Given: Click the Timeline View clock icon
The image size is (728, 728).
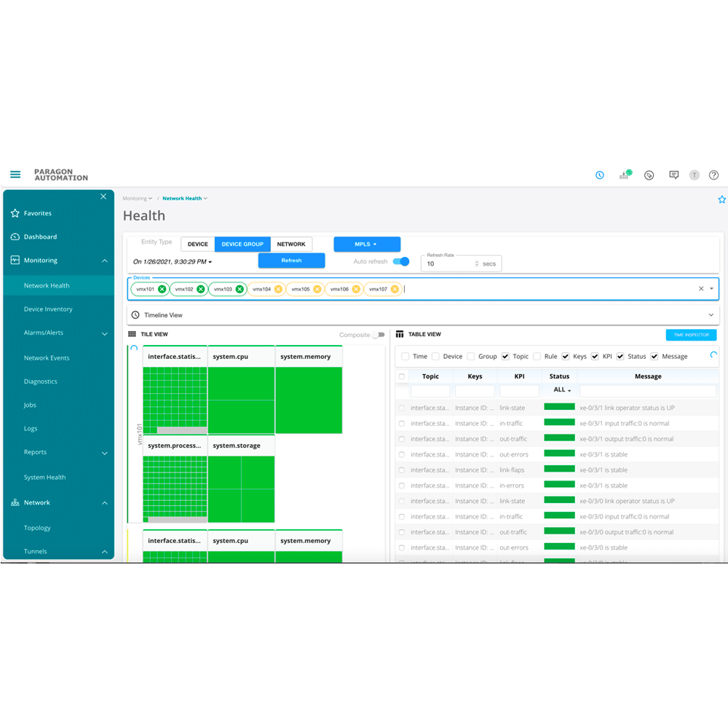Looking at the screenshot, I should 135,314.
